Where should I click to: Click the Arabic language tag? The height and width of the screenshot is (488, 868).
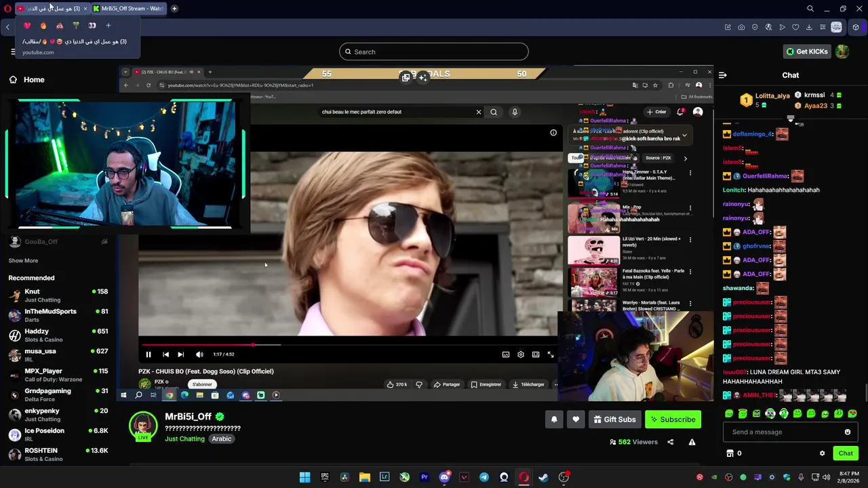tap(221, 439)
